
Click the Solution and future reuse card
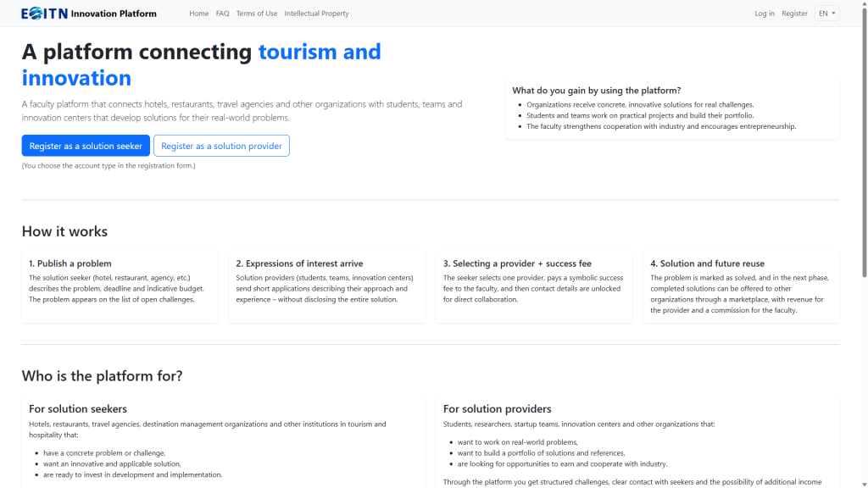pos(741,286)
